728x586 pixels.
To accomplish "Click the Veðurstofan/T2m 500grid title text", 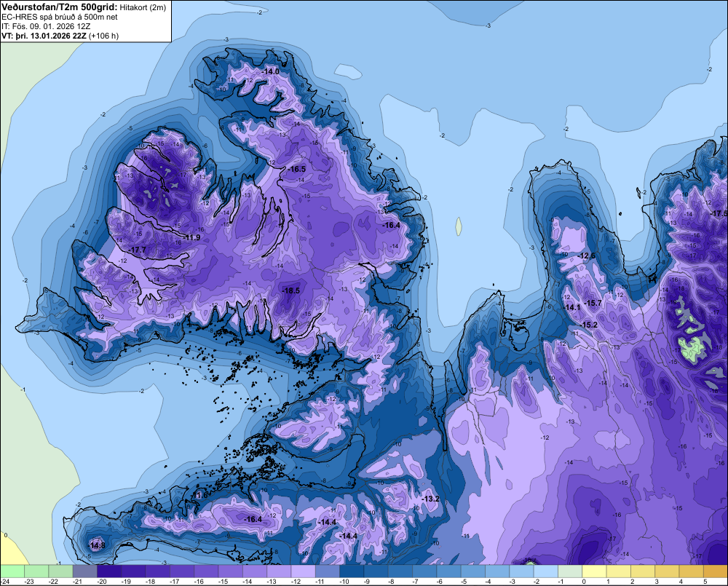I will click(x=60, y=7).
